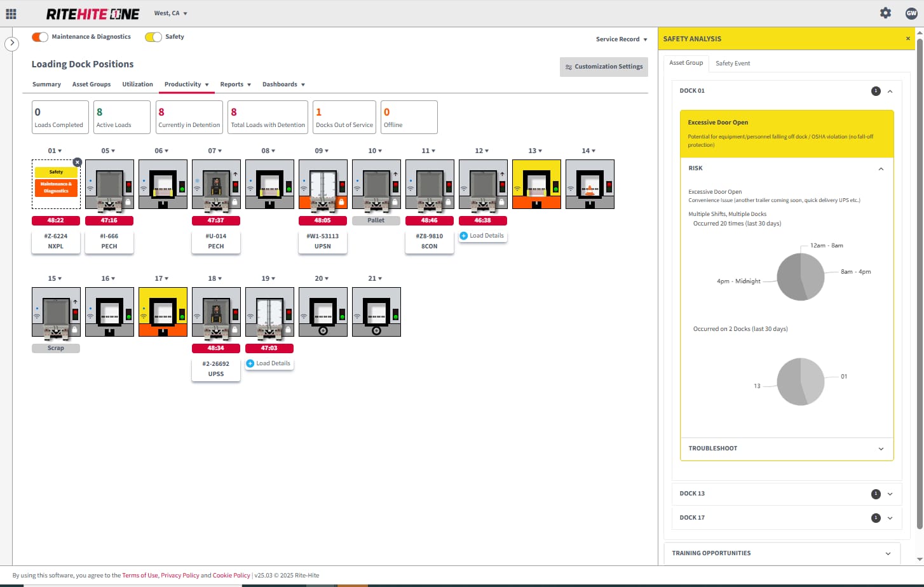Open the settings gear icon
The height and width of the screenshot is (587, 924).
[x=885, y=13]
